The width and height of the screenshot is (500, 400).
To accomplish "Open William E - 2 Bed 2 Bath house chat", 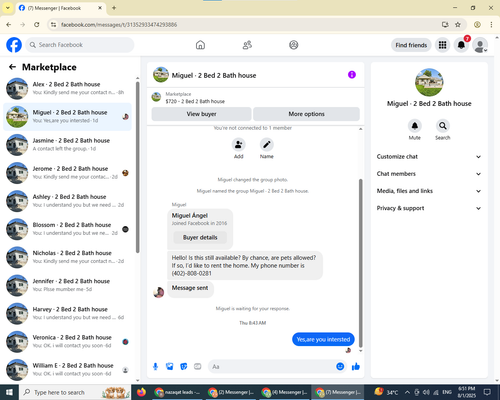I will (67, 370).
